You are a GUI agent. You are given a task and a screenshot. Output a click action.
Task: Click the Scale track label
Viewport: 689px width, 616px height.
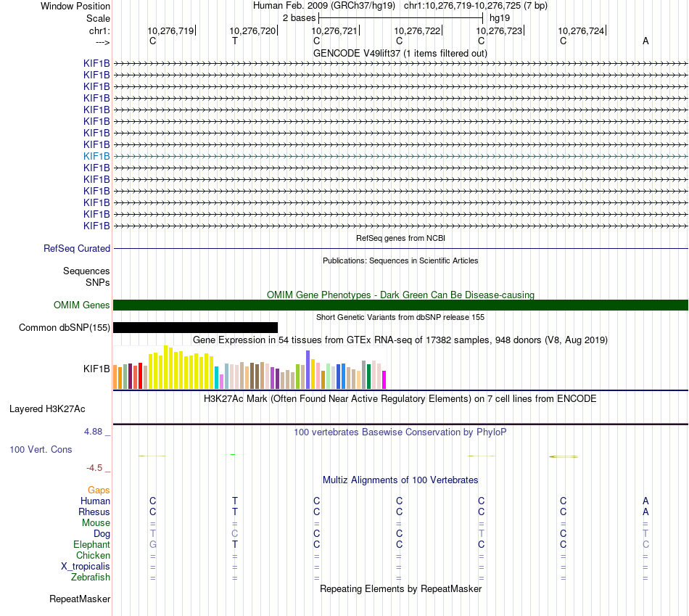(x=98, y=18)
